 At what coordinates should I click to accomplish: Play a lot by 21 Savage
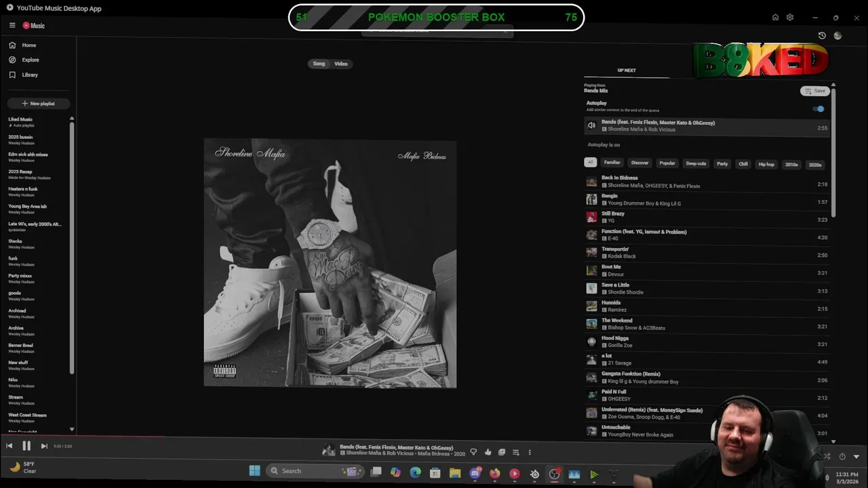click(706, 359)
